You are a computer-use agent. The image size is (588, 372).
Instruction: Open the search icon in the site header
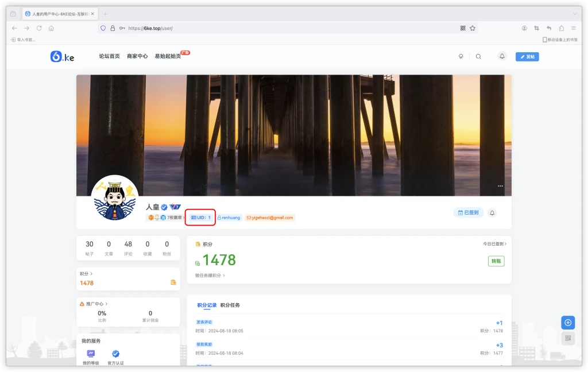pos(478,56)
